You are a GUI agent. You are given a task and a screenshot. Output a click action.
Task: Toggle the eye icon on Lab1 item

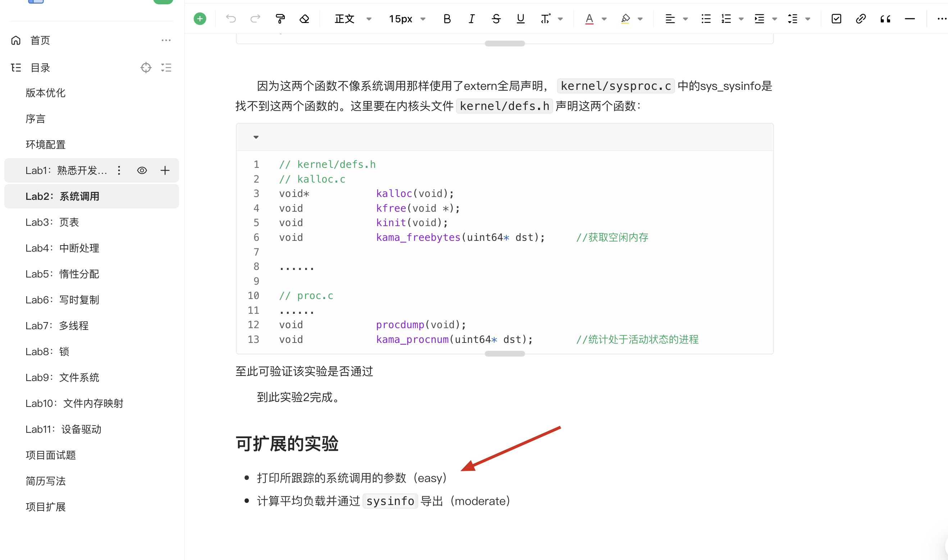[142, 171]
